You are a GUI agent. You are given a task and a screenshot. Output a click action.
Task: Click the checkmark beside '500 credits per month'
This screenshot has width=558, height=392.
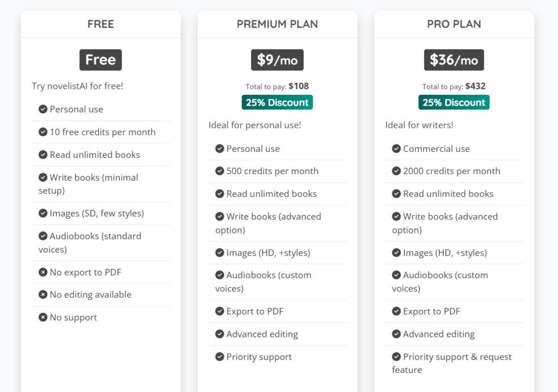220,171
